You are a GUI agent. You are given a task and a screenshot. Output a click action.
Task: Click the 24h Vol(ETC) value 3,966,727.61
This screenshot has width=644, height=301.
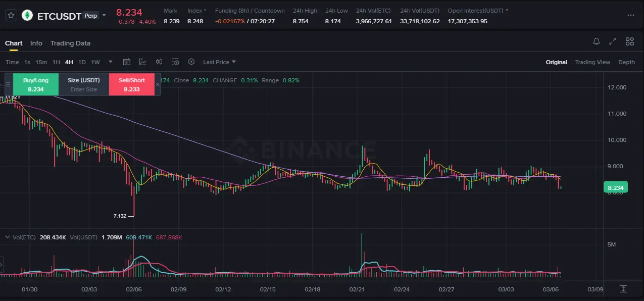coord(374,21)
